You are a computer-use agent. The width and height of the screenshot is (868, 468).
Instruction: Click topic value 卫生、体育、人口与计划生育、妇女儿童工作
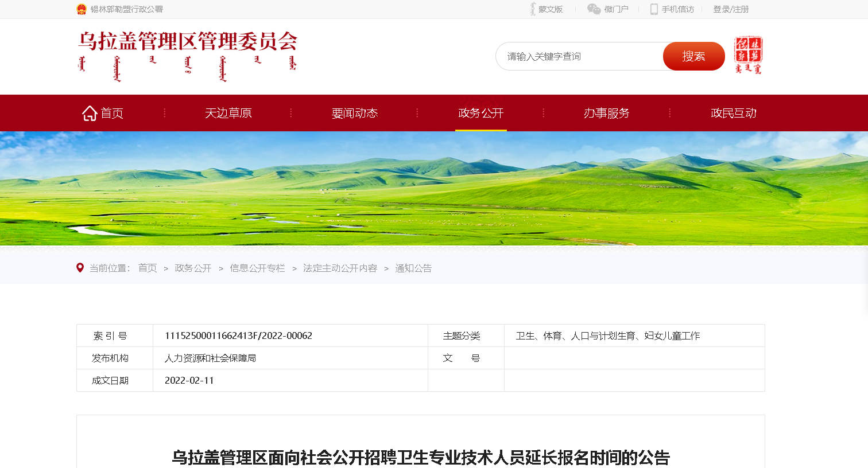tap(608, 336)
